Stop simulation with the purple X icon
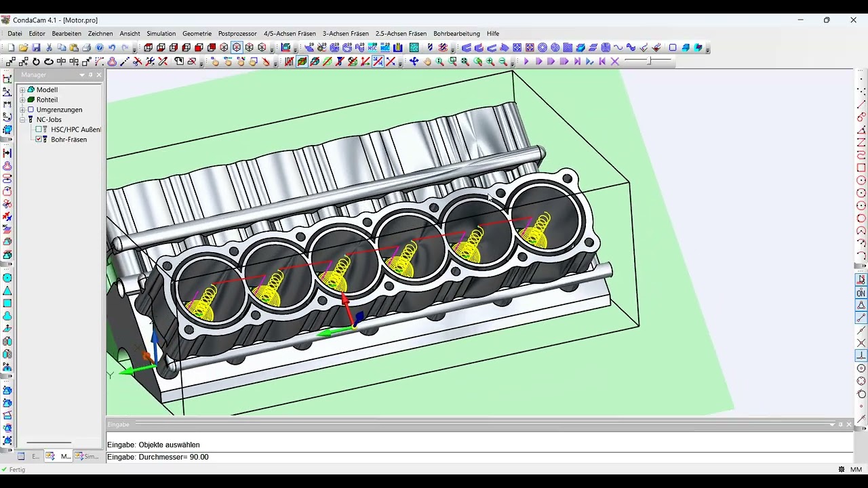Image resolution: width=868 pixels, height=488 pixels. click(614, 62)
